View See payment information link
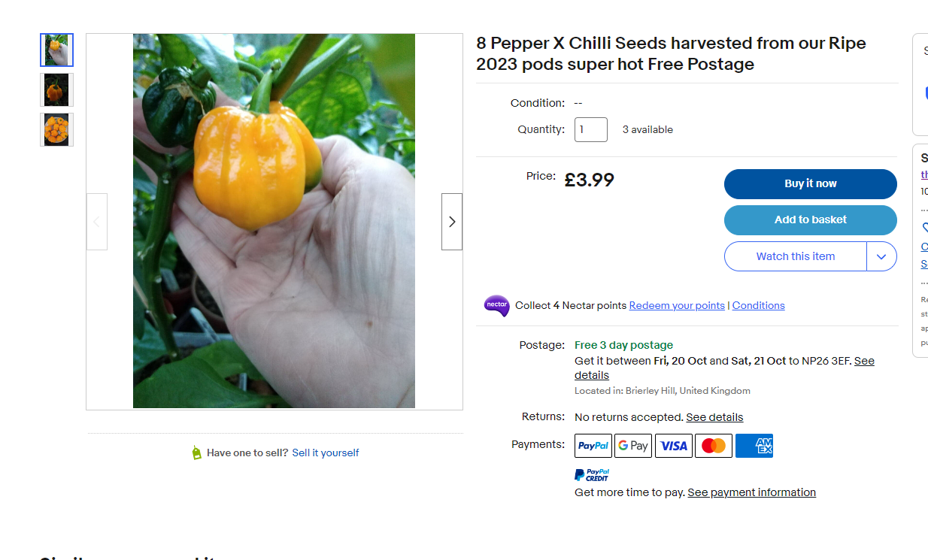 751,492
